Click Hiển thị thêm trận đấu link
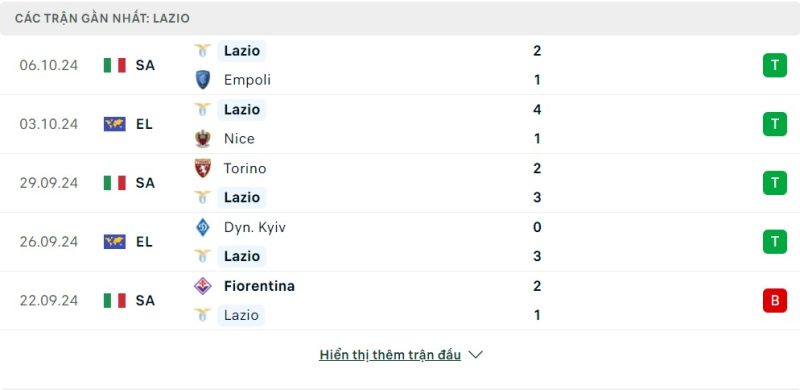This screenshot has height=390, width=800. click(x=390, y=355)
